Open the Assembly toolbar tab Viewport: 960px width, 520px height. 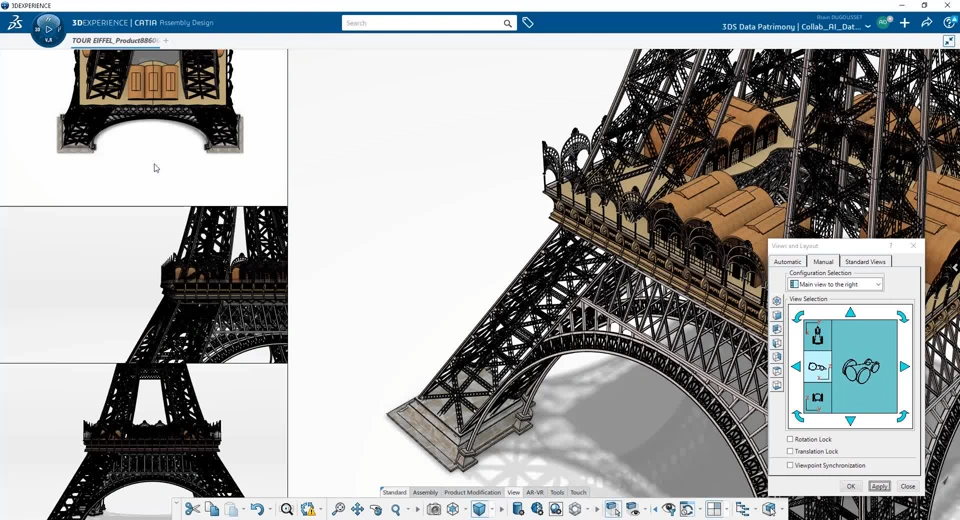click(x=425, y=492)
